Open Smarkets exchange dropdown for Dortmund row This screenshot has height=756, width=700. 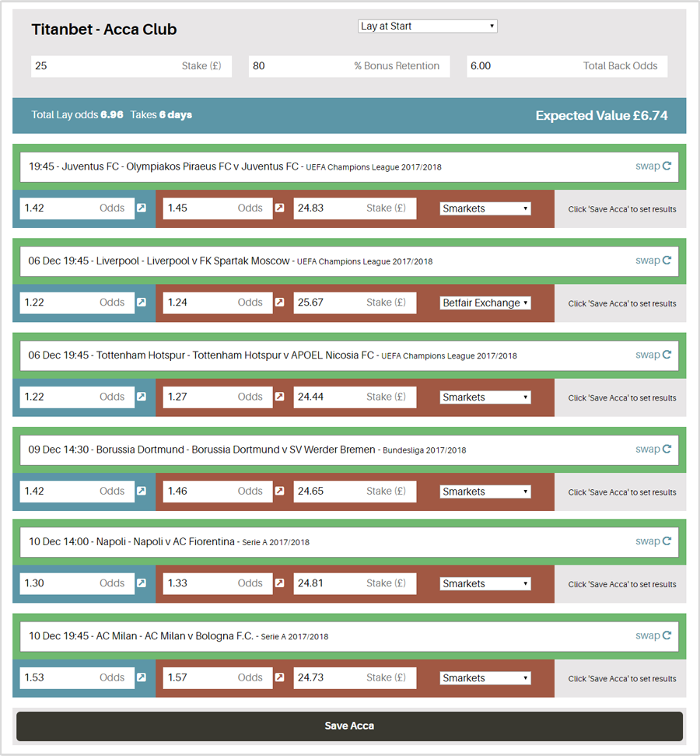(x=485, y=492)
